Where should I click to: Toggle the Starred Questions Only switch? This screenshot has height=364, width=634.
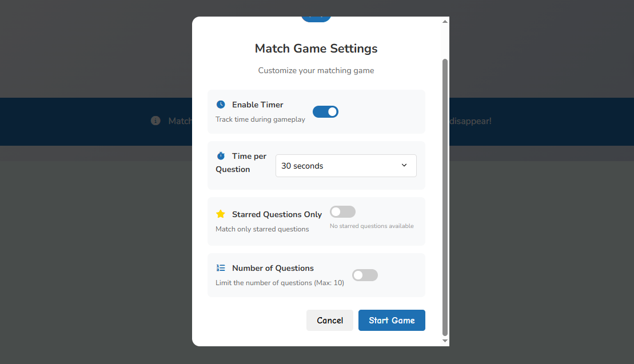tap(342, 211)
